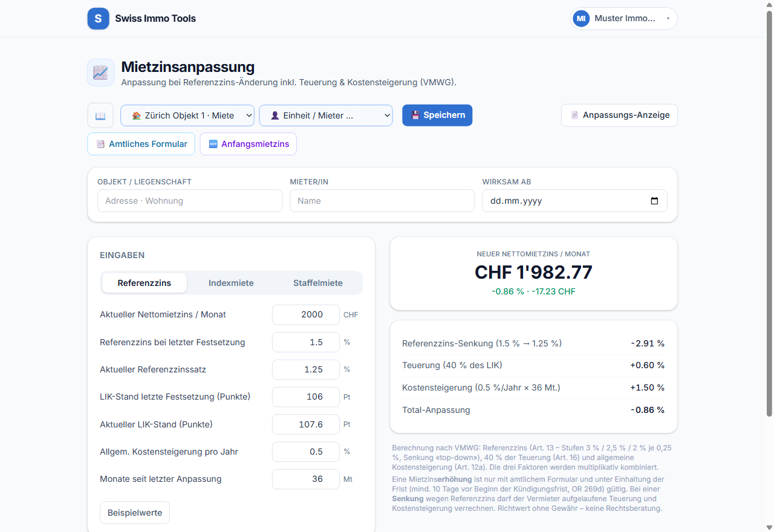774x532 pixels.
Task: Switch to the Referenzzins tab
Action: tap(145, 283)
